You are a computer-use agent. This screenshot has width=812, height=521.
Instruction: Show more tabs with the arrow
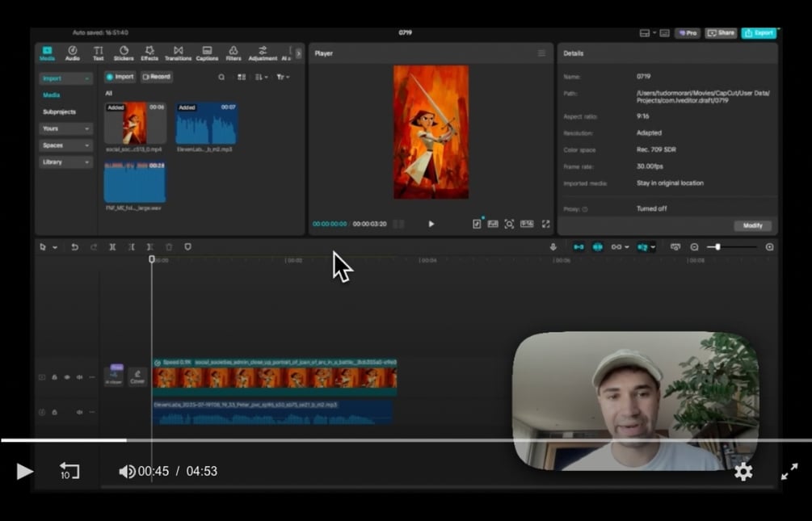pyautogui.click(x=298, y=53)
